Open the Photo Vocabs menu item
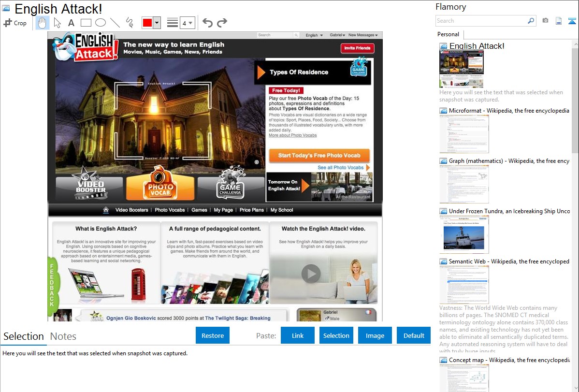This screenshot has height=392, width=579. click(x=170, y=210)
